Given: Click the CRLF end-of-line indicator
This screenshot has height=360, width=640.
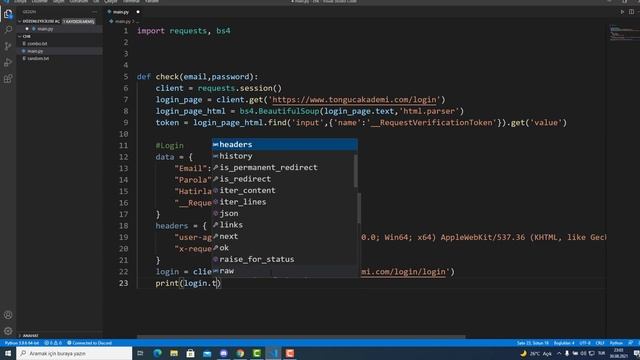Looking at the screenshot, I should click(x=600, y=343).
